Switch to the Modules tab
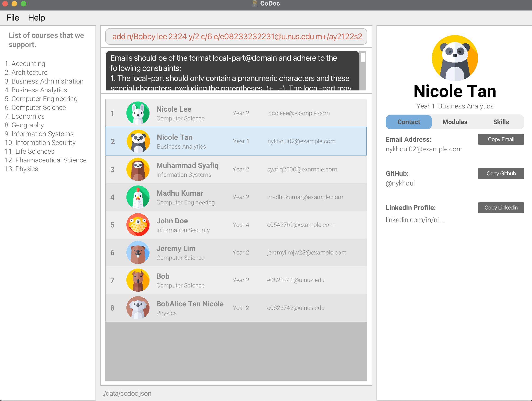 coord(454,122)
